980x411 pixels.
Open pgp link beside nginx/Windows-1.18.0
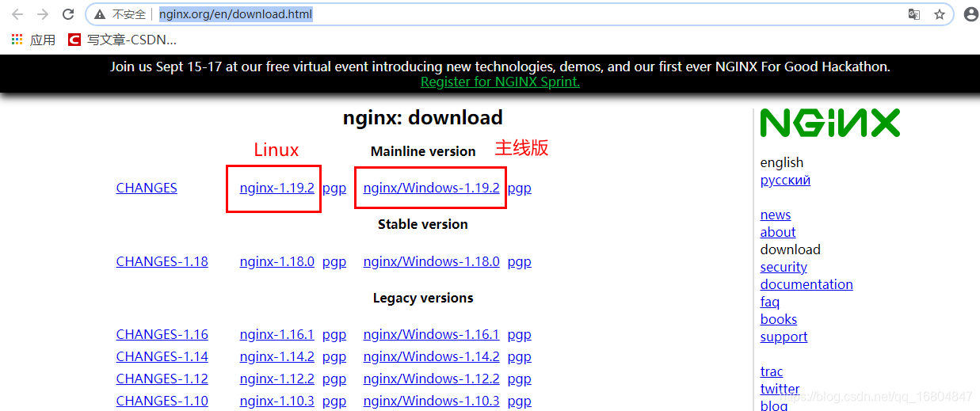click(520, 262)
